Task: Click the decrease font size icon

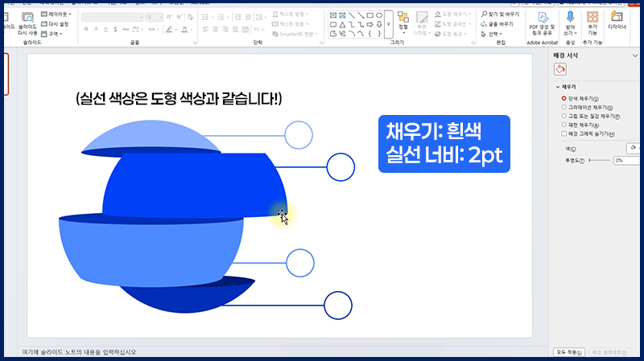Action: pos(179,17)
